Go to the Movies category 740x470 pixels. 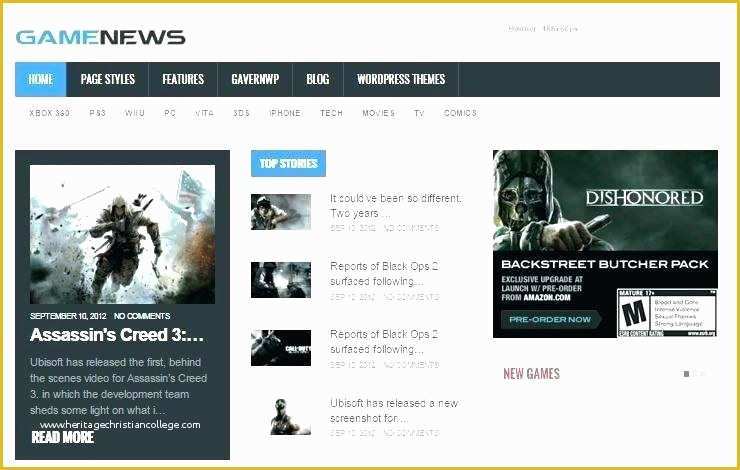378,113
